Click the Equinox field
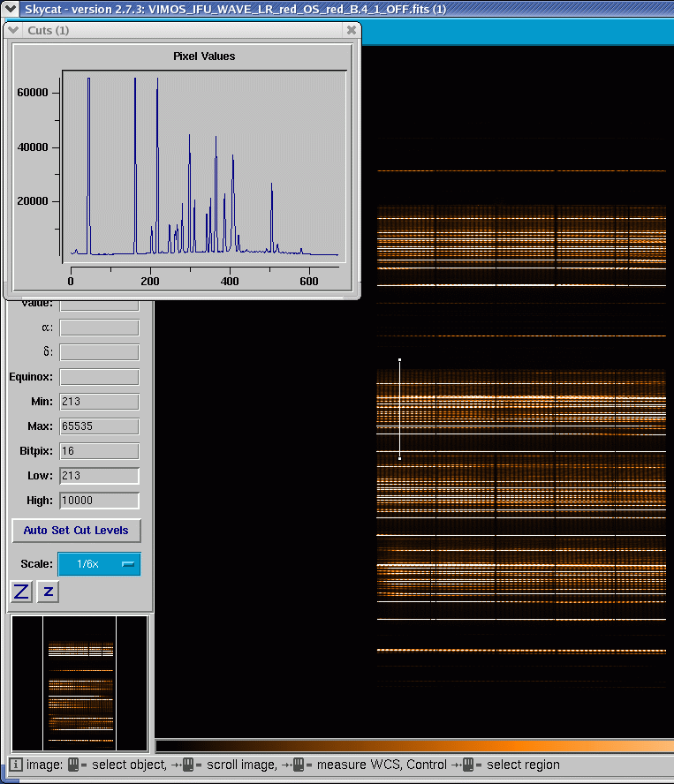The height and width of the screenshot is (784, 674). [99, 377]
